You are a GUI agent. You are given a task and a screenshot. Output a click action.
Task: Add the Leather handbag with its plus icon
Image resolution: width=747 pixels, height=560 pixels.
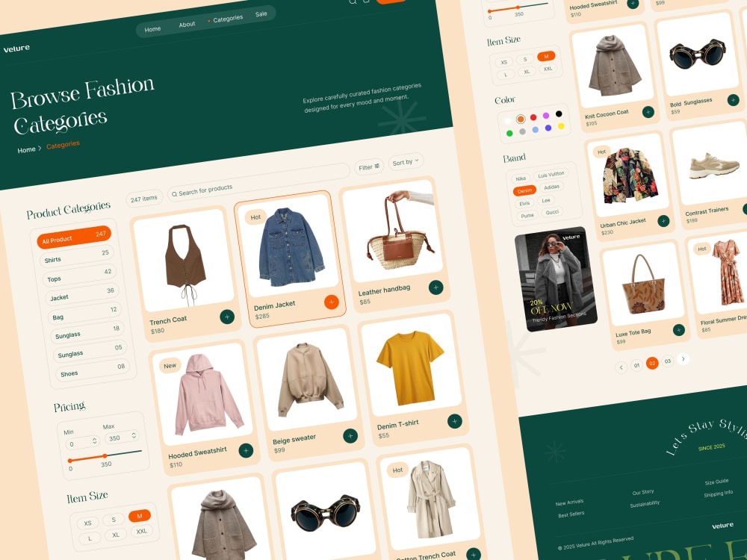click(436, 287)
